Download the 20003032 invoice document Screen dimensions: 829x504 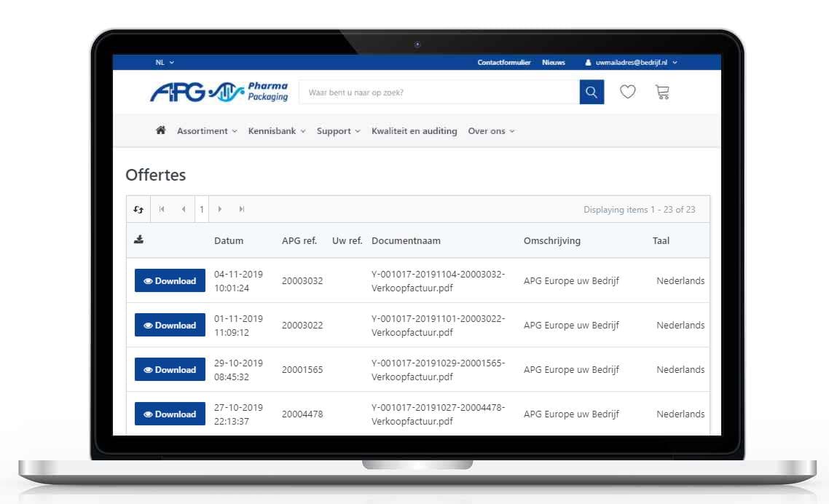[170, 281]
